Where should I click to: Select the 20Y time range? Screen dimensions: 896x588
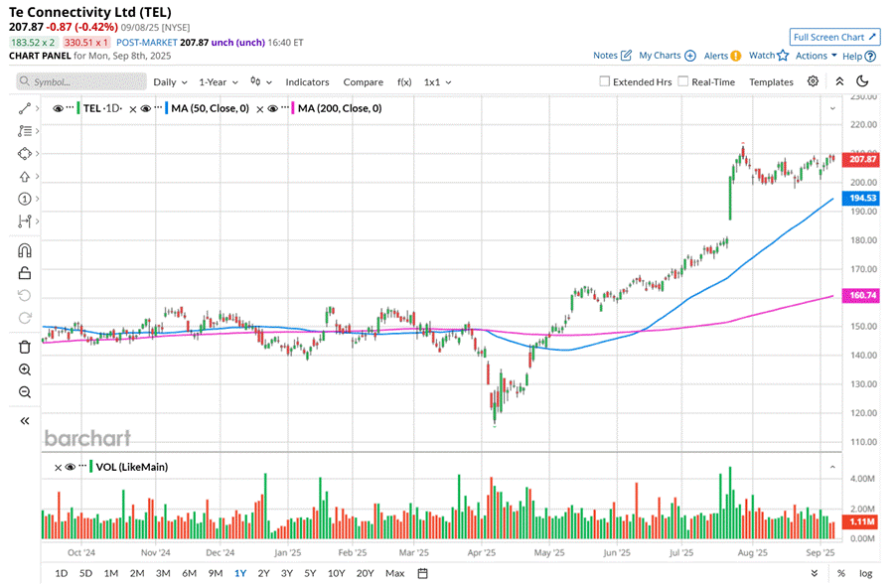365,573
